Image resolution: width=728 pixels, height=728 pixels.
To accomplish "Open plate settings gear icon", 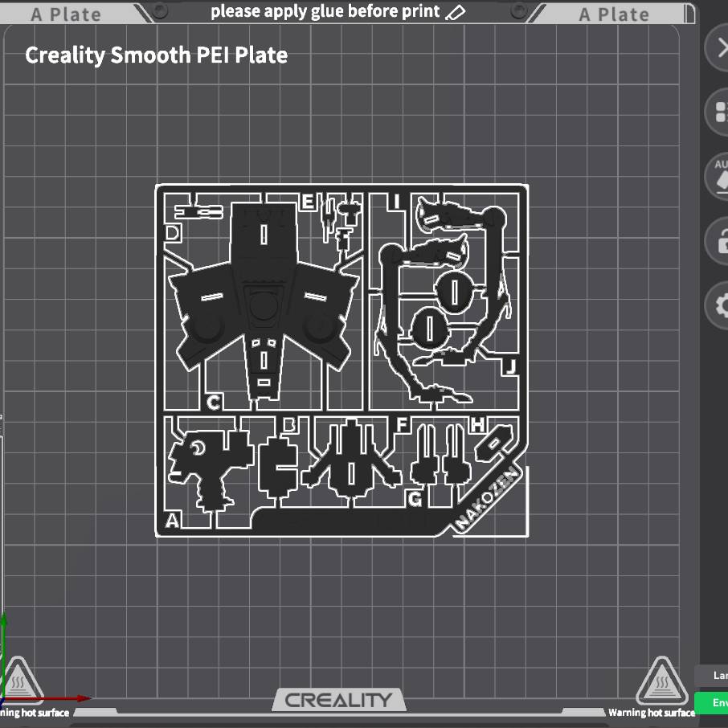I will click(719, 305).
